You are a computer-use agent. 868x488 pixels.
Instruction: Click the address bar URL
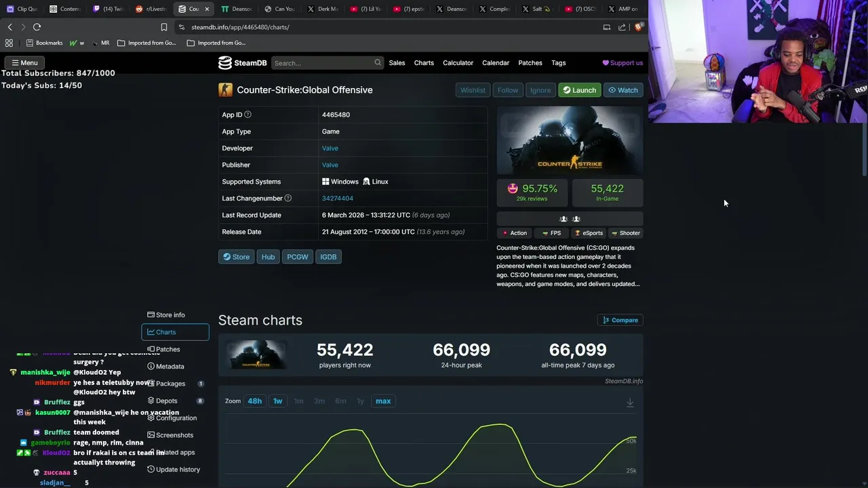click(240, 27)
